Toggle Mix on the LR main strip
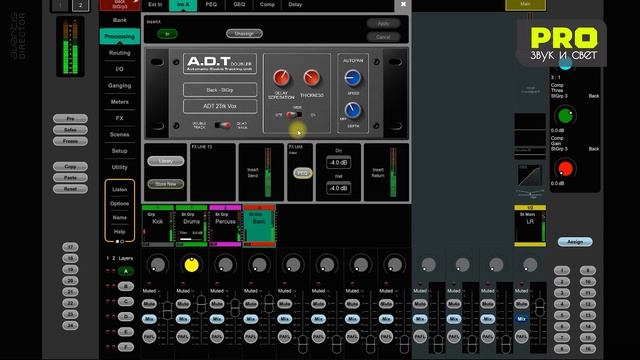 (x=521, y=319)
